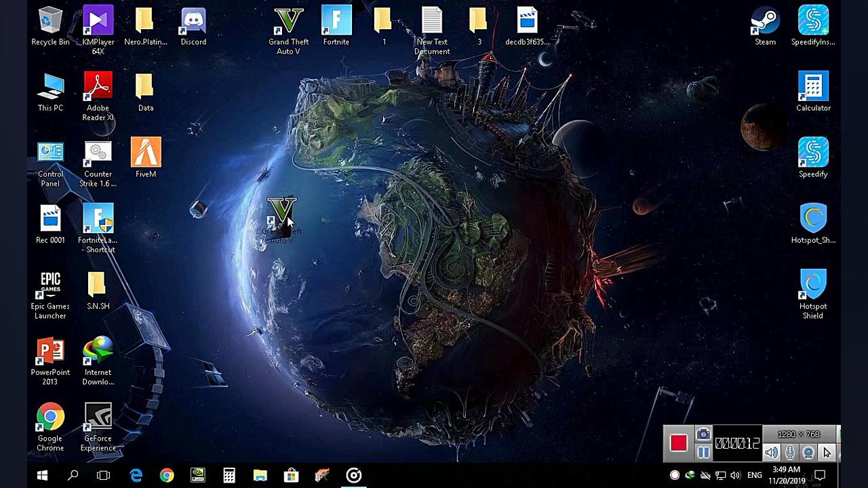Launch the Fortnite desktop shortcut
The width and height of the screenshot is (868, 488).
point(336,26)
